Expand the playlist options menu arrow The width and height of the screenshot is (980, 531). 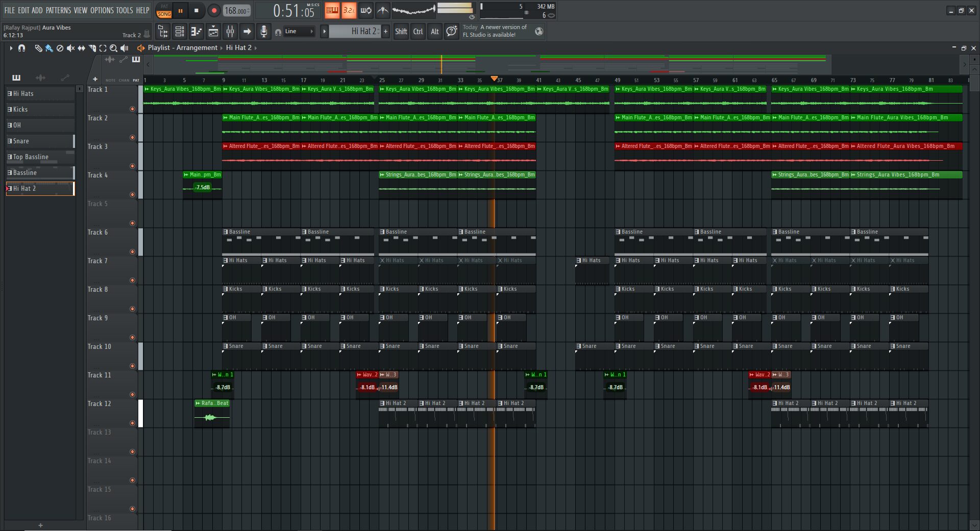(x=11, y=48)
